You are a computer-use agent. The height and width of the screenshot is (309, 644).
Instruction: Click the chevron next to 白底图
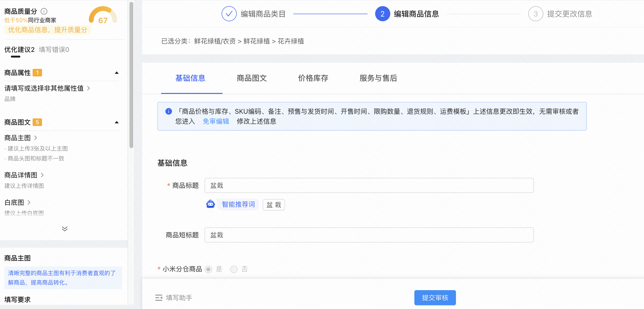29,202
